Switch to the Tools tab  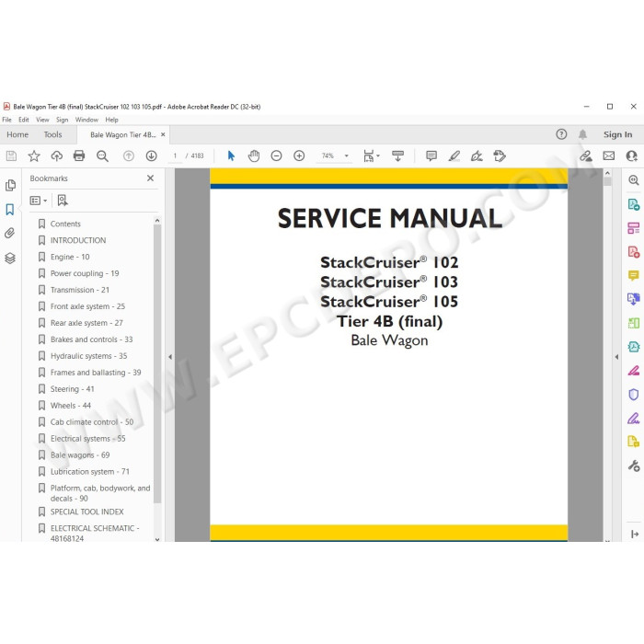click(52, 134)
